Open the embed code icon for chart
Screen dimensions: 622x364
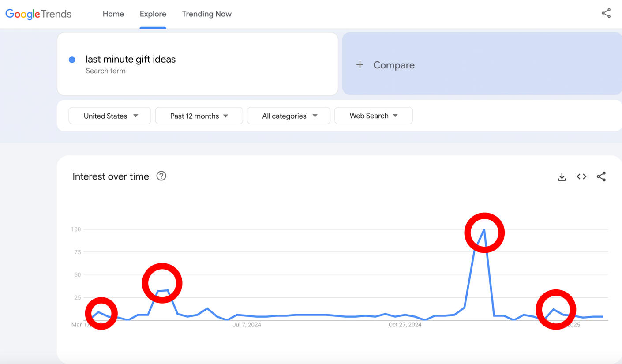tap(581, 176)
